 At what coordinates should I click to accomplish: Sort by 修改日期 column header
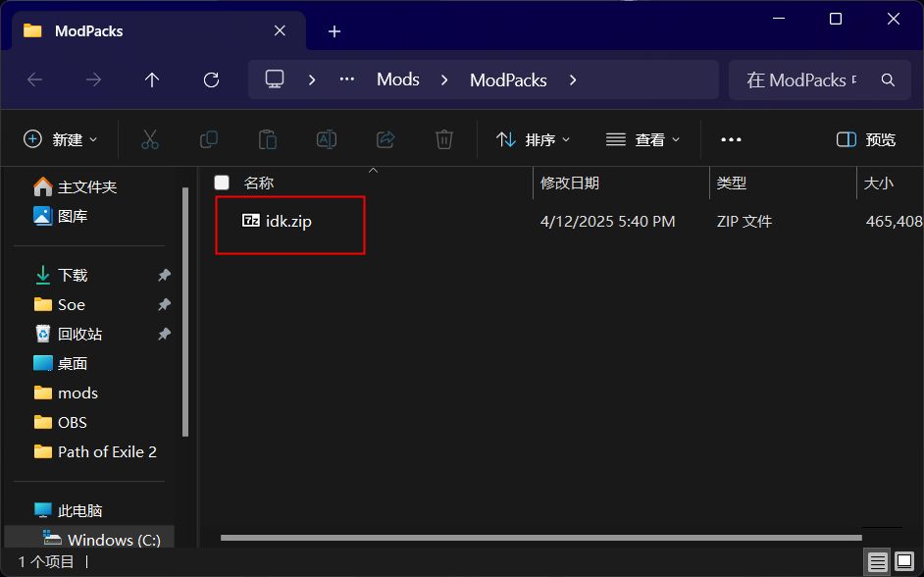569,183
